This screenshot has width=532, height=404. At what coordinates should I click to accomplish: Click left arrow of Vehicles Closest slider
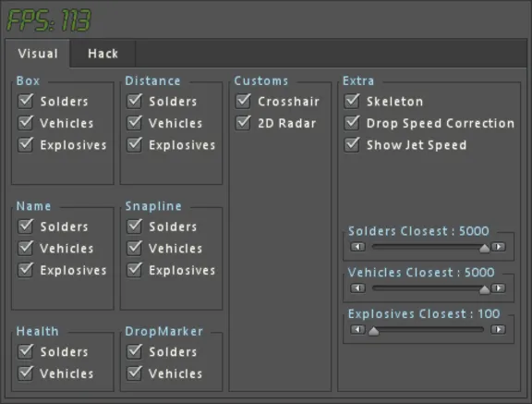[x=357, y=288]
